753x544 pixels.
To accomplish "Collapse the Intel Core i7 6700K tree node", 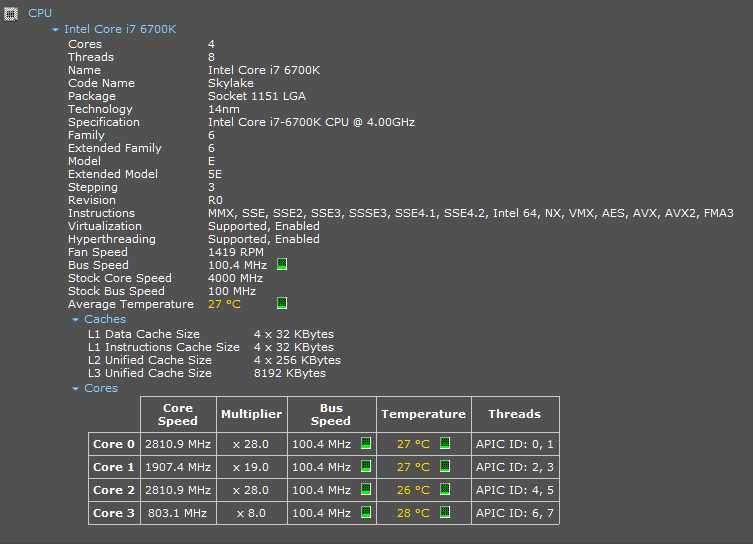I will (55, 30).
